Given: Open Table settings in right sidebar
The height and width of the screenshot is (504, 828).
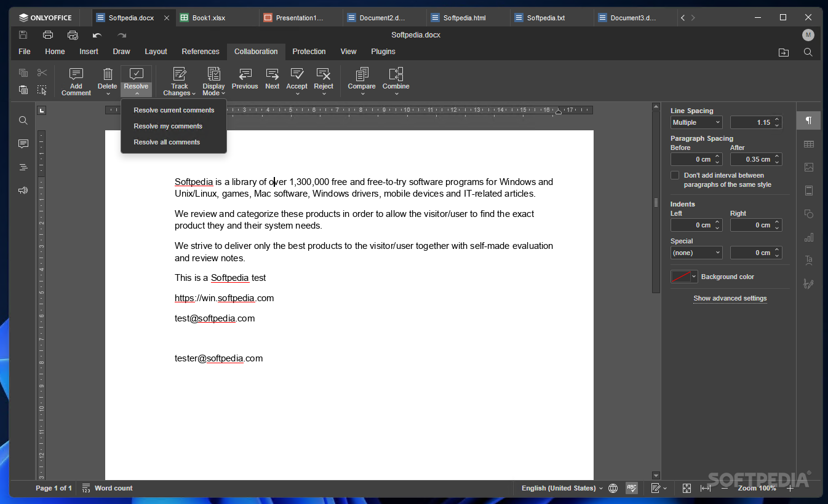Looking at the screenshot, I should (x=809, y=144).
